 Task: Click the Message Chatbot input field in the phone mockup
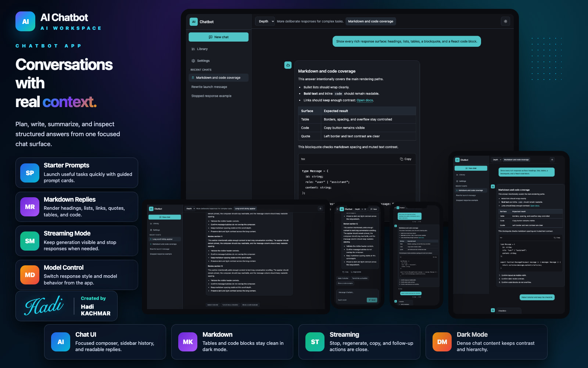357,296
